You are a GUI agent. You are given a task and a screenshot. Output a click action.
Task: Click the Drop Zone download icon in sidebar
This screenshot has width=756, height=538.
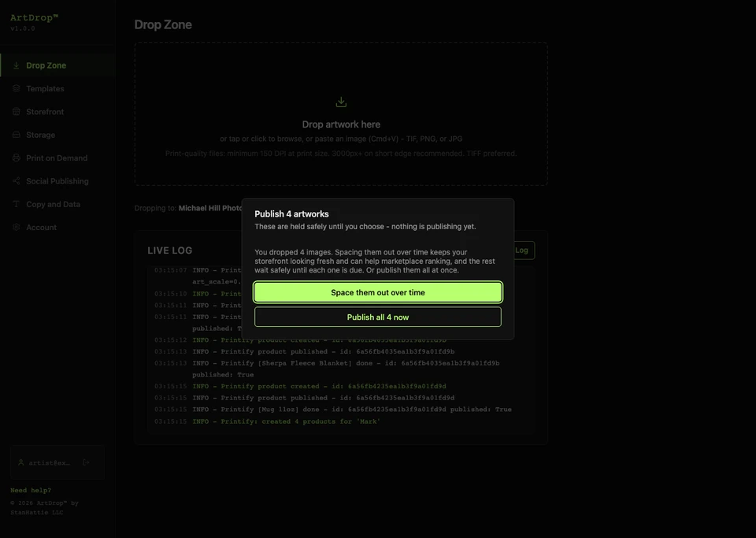(16, 65)
